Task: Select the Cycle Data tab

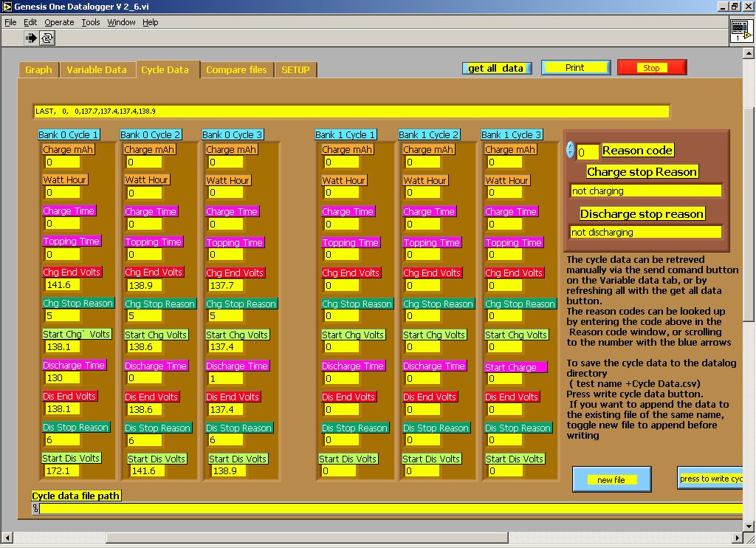Action: point(165,70)
